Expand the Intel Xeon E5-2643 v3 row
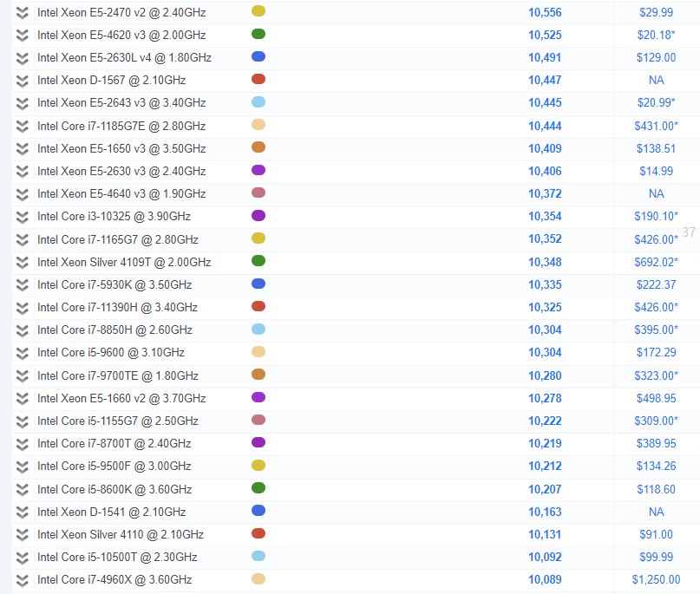Image resolution: width=700 pixels, height=594 pixels. 22,103
